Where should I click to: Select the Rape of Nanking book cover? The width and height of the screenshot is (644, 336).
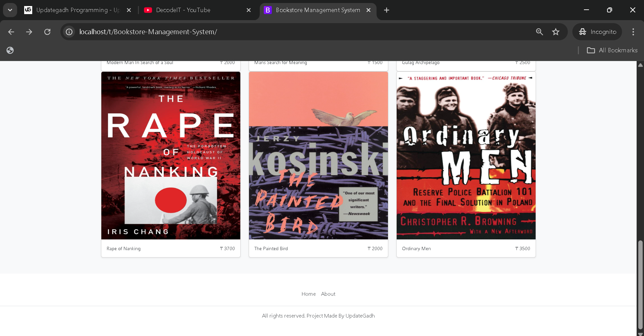point(171,155)
